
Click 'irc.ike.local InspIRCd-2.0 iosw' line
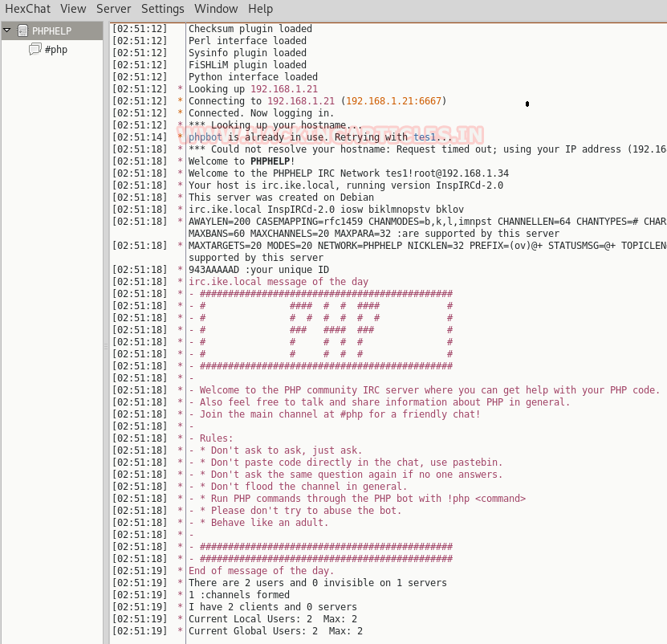[326, 210]
